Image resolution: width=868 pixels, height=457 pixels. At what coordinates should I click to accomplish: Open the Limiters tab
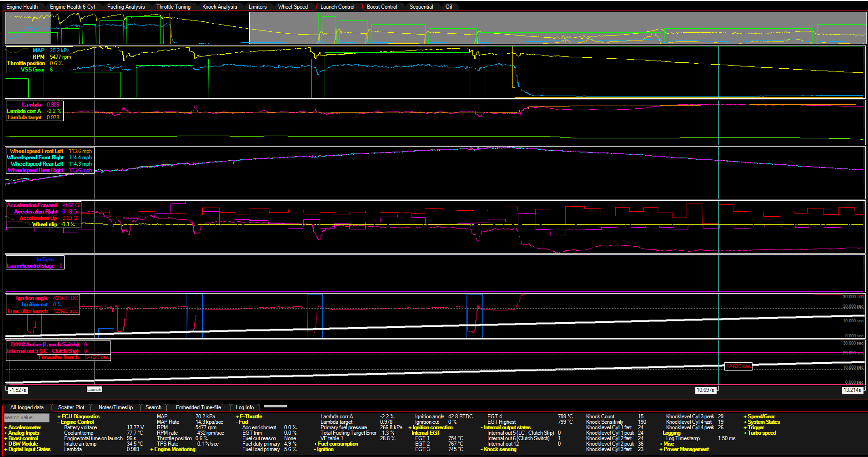tap(257, 7)
